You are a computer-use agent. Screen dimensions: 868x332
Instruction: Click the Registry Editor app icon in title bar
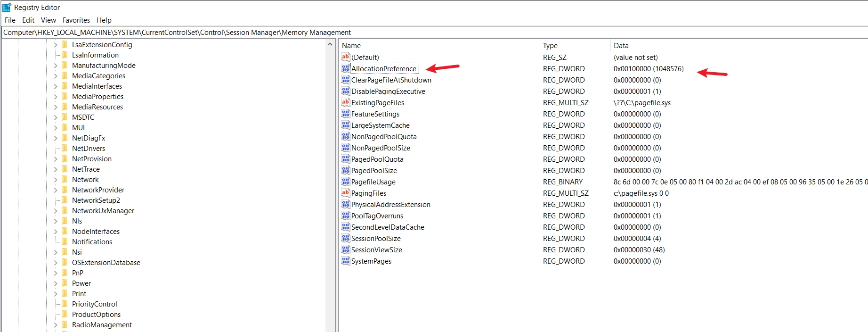pyautogui.click(x=7, y=8)
